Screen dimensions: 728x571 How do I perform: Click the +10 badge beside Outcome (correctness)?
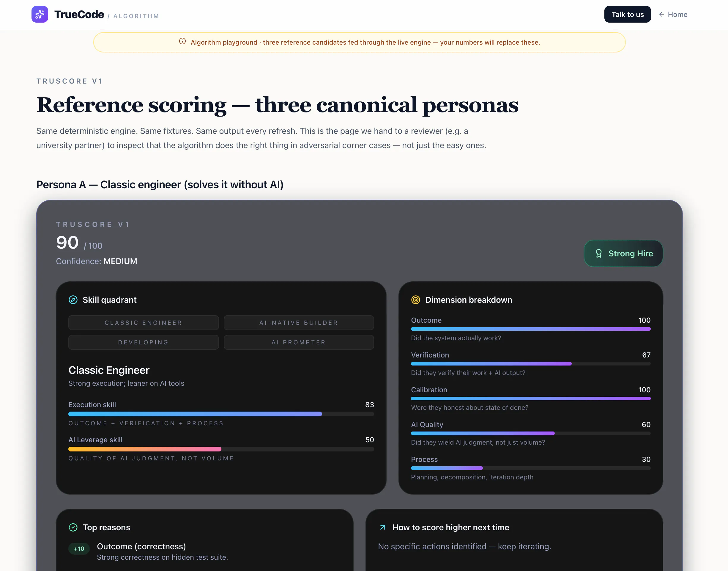(x=79, y=549)
